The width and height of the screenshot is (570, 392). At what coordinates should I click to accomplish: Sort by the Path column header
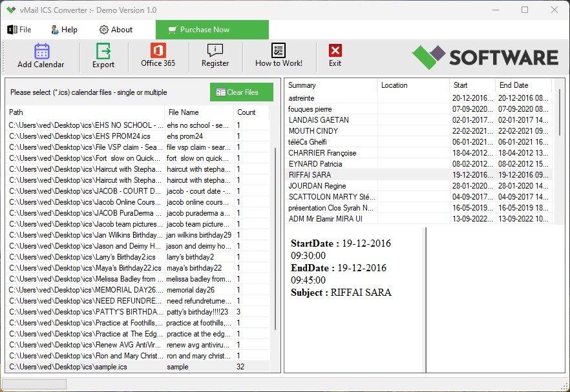point(85,112)
